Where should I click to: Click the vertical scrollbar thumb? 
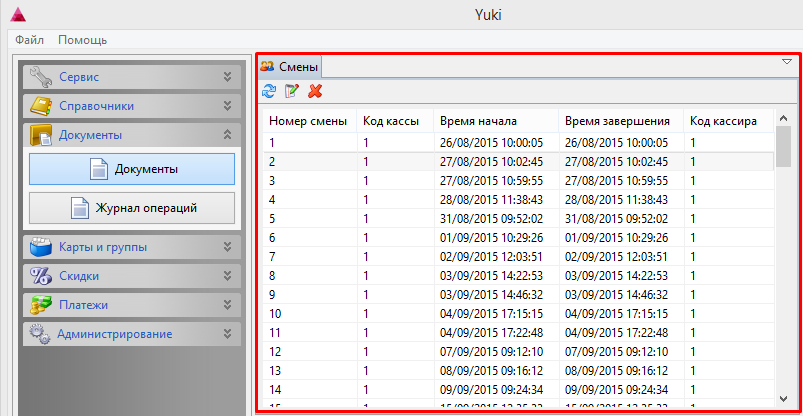pos(783,147)
